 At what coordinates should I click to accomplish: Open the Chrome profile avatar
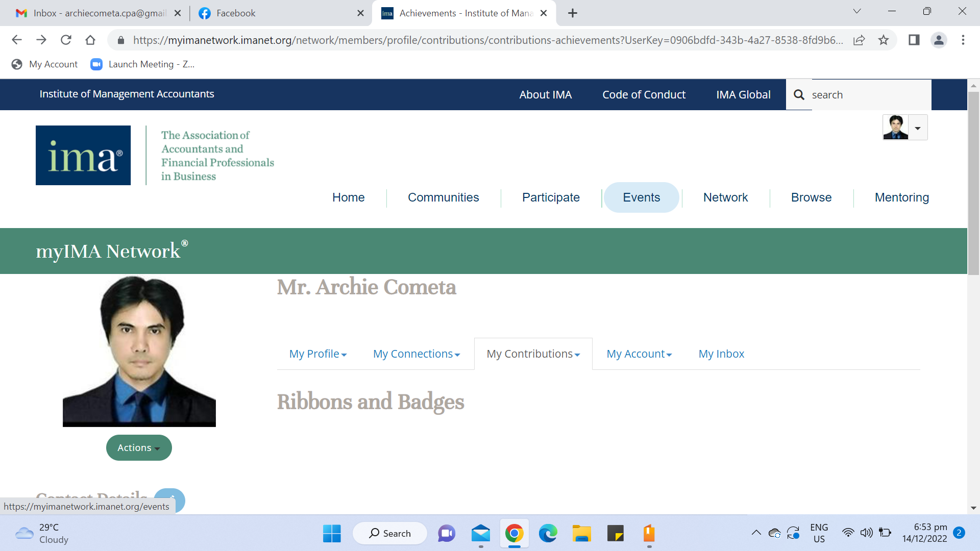click(x=939, y=40)
